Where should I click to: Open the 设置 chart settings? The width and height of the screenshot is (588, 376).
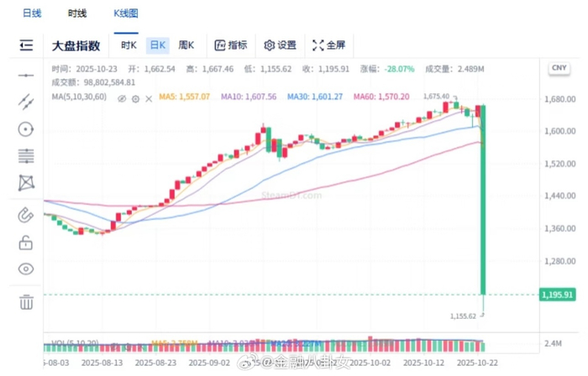[x=280, y=45]
